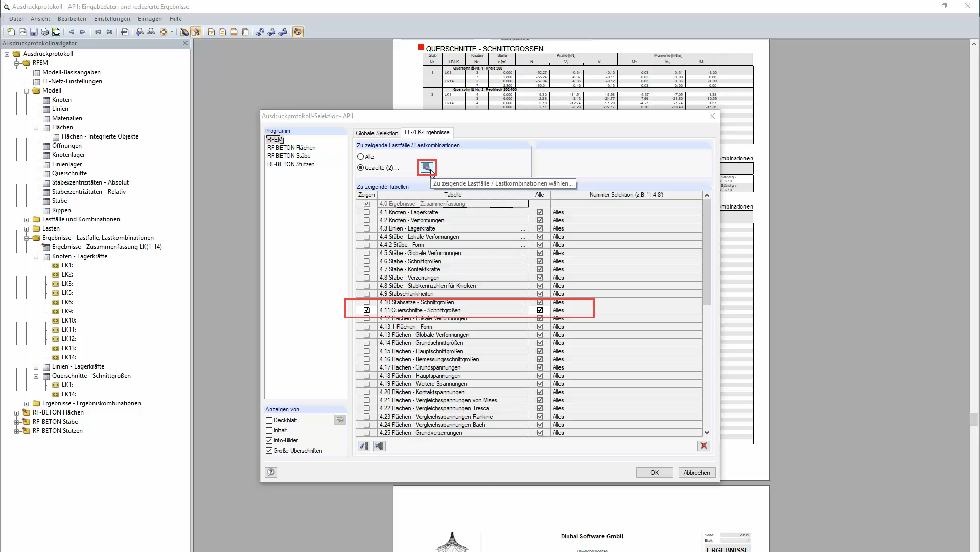
Task: Uncheck all tables via the crossed-list icon
Action: tap(380, 446)
